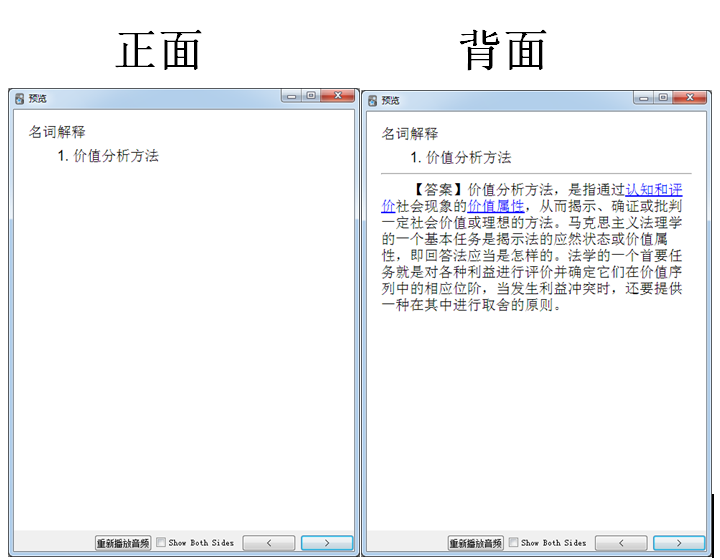This screenshot has height=560, width=720.
Task: Click '1. 价值分析方法' in right window
Action: tap(461, 158)
